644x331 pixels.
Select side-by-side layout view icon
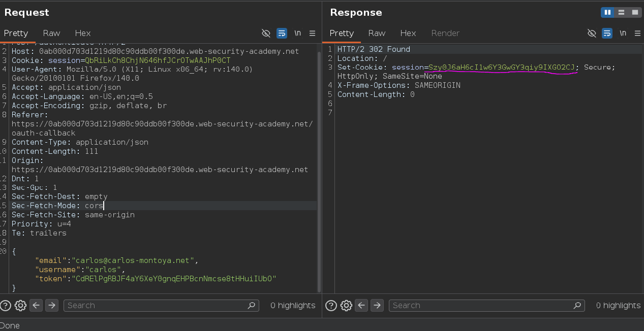[607, 12]
